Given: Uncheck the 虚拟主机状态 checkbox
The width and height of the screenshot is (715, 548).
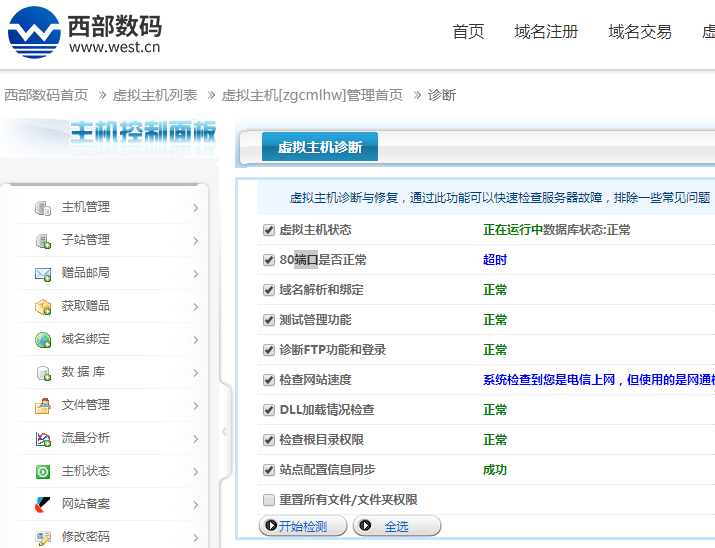Looking at the screenshot, I should coord(268,230).
